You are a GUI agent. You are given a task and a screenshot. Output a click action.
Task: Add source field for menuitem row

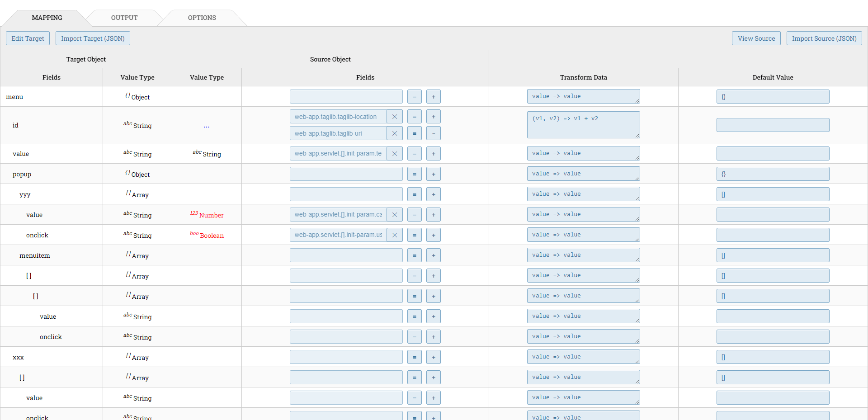(434, 255)
